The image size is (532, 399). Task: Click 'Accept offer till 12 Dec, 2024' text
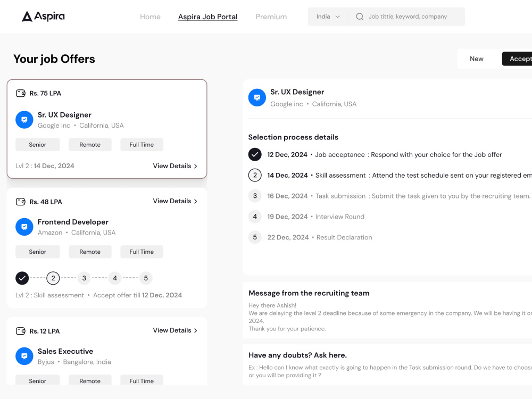point(137,295)
